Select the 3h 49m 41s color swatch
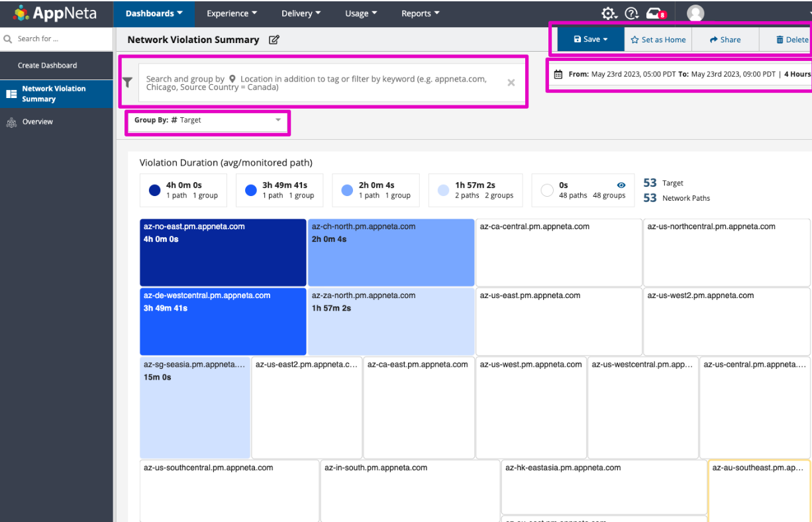 (251, 191)
